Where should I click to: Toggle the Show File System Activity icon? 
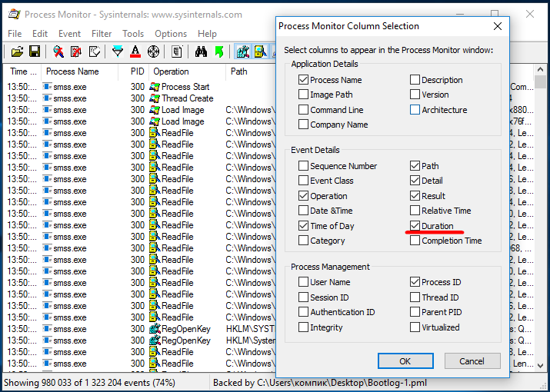[x=261, y=51]
